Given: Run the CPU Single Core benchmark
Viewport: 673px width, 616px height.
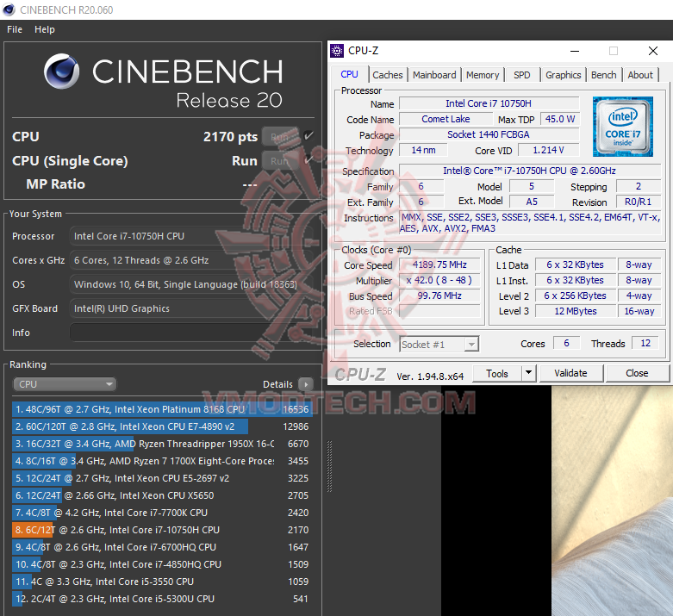Looking at the screenshot, I should click(280, 160).
